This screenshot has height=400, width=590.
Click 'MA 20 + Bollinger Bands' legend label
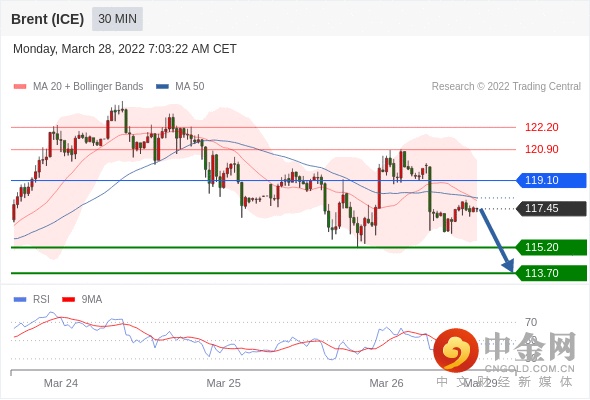(88, 87)
